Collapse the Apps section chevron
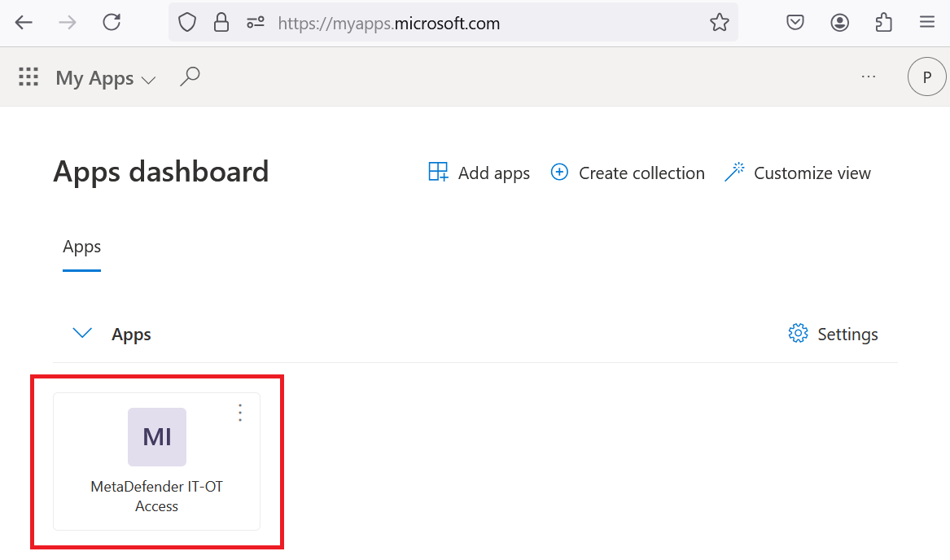950x560 pixels. coord(81,333)
